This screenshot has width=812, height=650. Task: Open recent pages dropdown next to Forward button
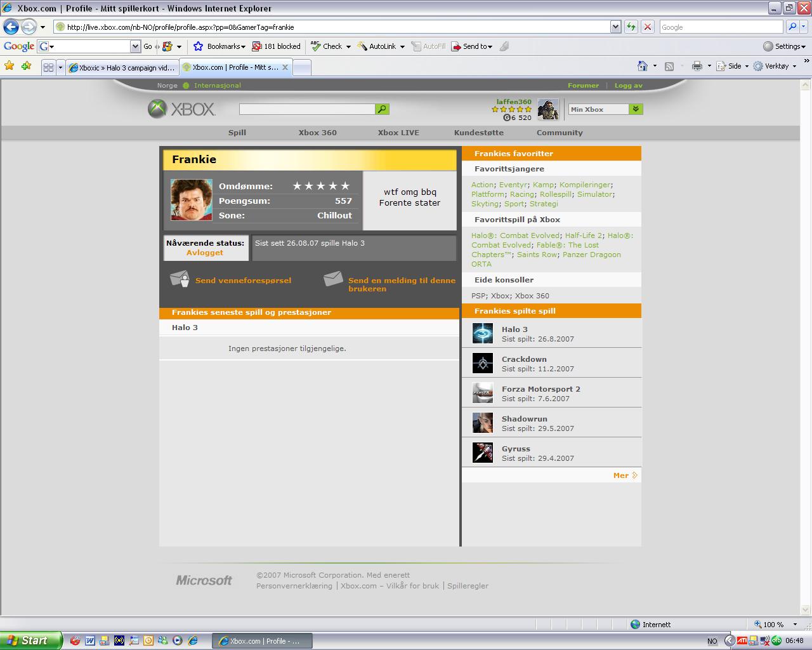[x=43, y=27]
